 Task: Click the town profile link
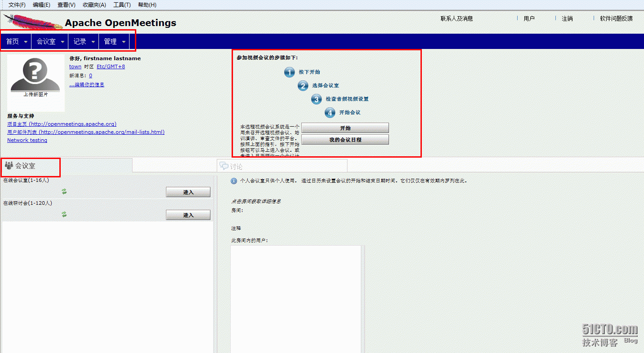pyautogui.click(x=75, y=66)
